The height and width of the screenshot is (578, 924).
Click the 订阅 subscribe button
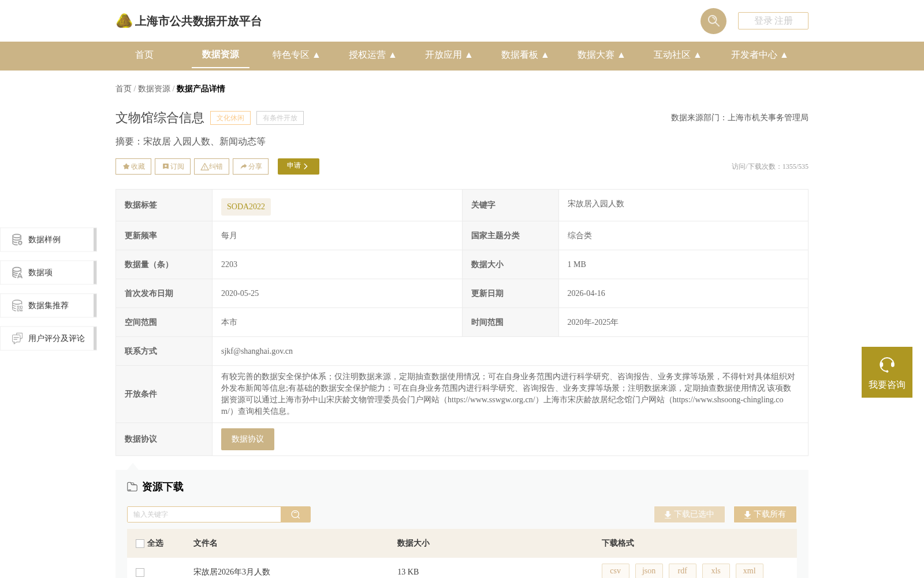point(173,166)
